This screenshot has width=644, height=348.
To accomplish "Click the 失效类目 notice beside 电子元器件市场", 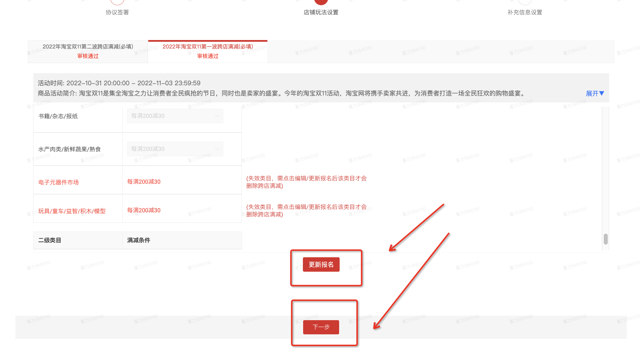I will [307, 182].
